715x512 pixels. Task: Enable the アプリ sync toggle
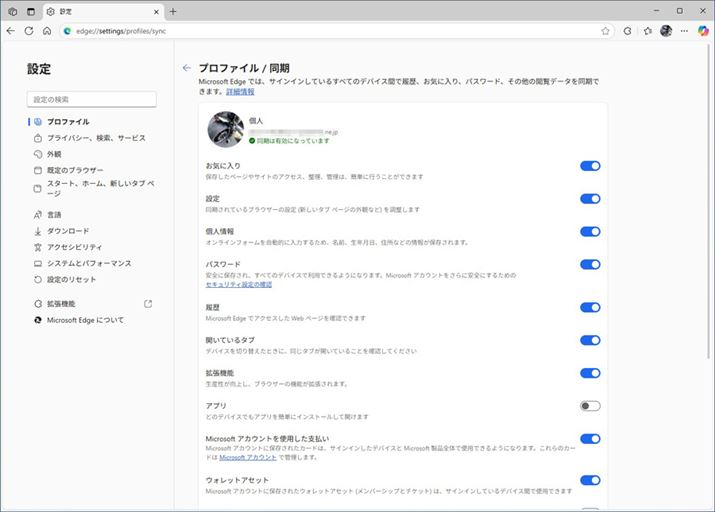(590, 405)
